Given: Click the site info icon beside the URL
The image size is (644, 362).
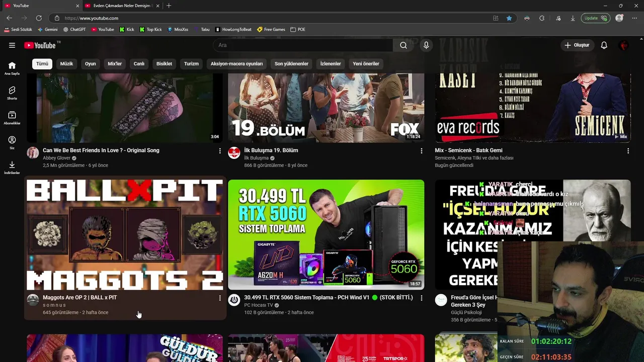Looking at the screenshot, I should (57, 18).
